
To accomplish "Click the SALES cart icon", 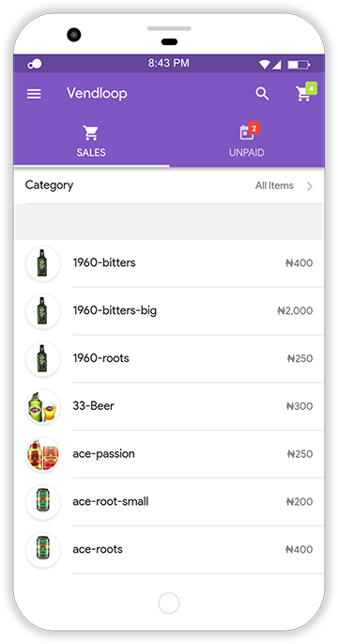I will coord(91,133).
